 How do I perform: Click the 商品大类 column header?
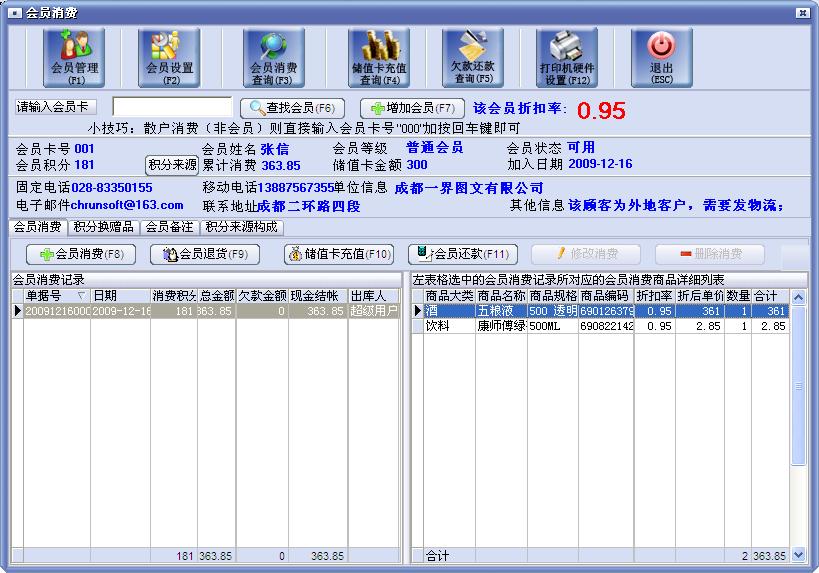[x=449, y=296]
